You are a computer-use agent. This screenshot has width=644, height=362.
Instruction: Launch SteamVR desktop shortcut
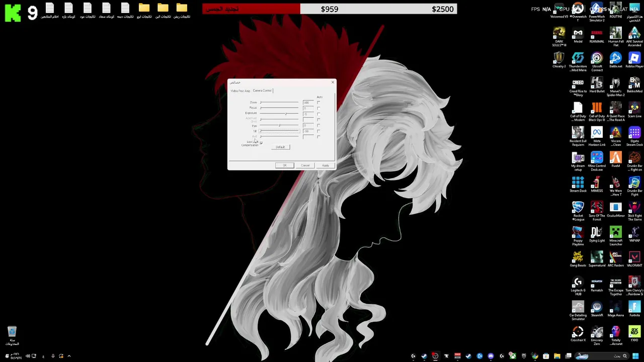pos(597,309)
